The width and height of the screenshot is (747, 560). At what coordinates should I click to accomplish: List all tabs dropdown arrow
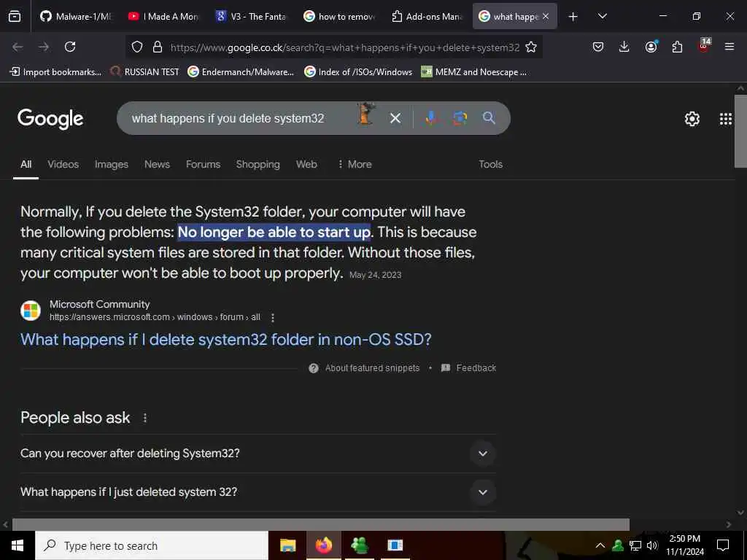click(602, 16)
